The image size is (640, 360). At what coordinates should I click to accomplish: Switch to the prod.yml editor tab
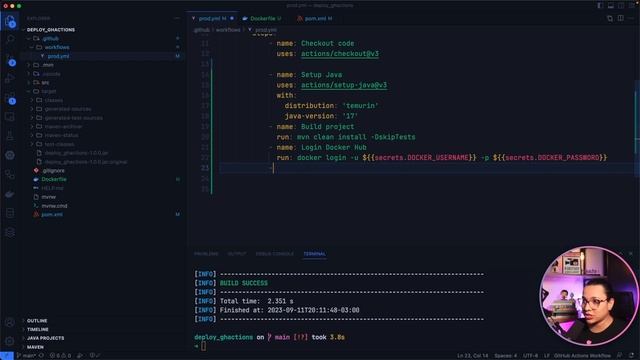coord(213,18)
